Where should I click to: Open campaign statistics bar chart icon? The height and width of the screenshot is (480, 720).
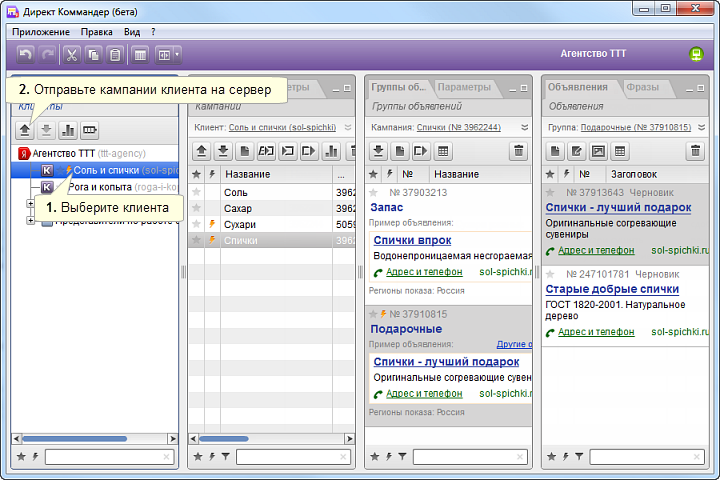pos(331,151)
